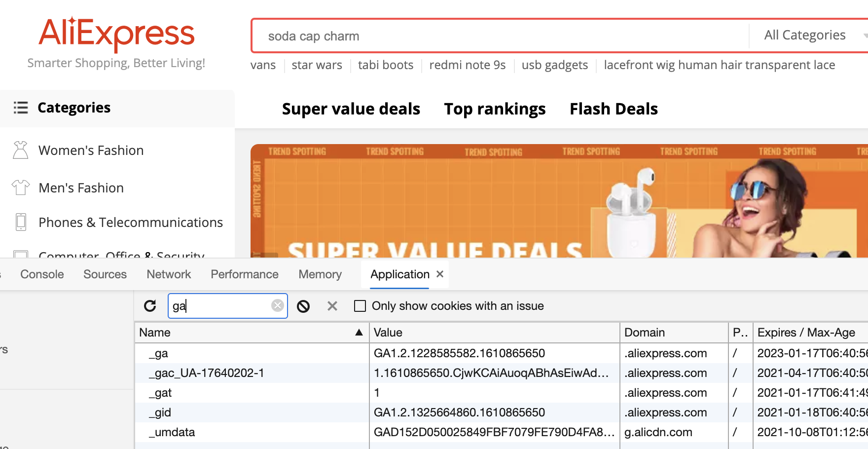Select the _gat cookie row
The width and height of the screenshot is (868, 449).
coord(502,393)
